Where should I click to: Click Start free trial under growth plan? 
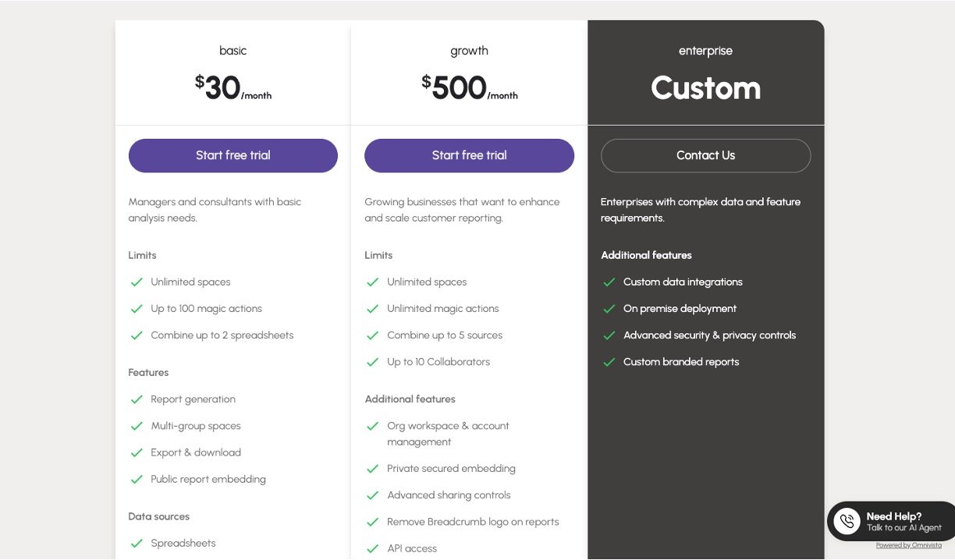(469, 155)
